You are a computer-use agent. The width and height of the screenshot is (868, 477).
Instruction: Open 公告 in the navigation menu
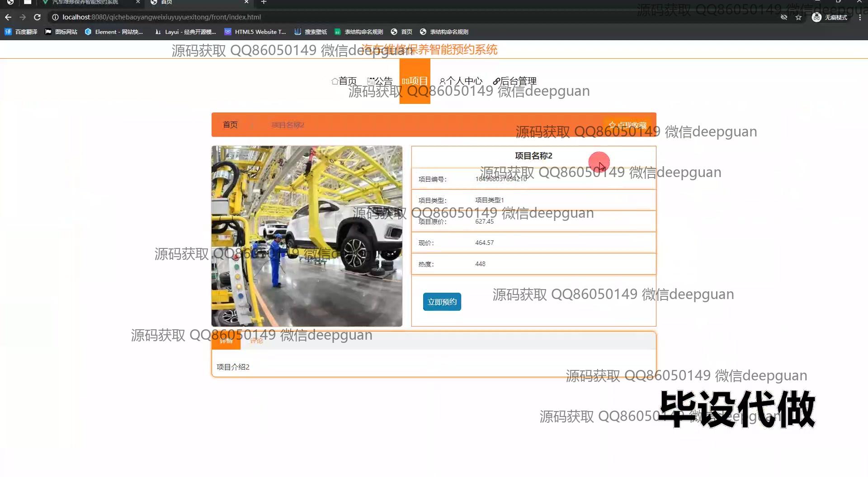click(x=380, y=81)
